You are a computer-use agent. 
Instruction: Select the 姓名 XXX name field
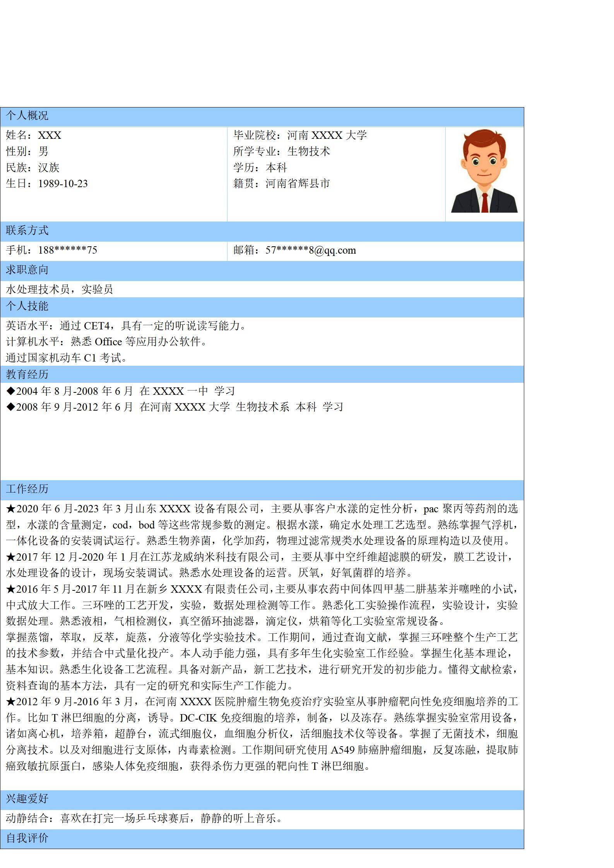pyautogui.click(x=34, y=135)
